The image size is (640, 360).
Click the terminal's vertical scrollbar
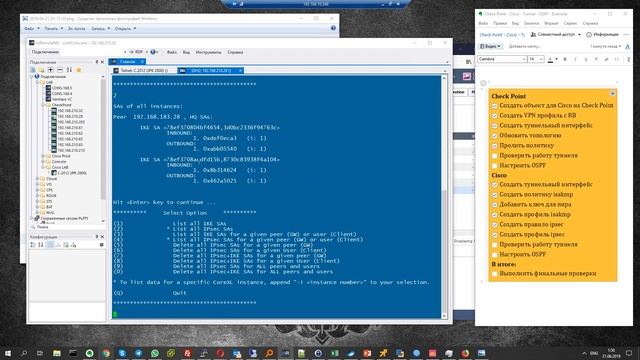tap(444, 196)
